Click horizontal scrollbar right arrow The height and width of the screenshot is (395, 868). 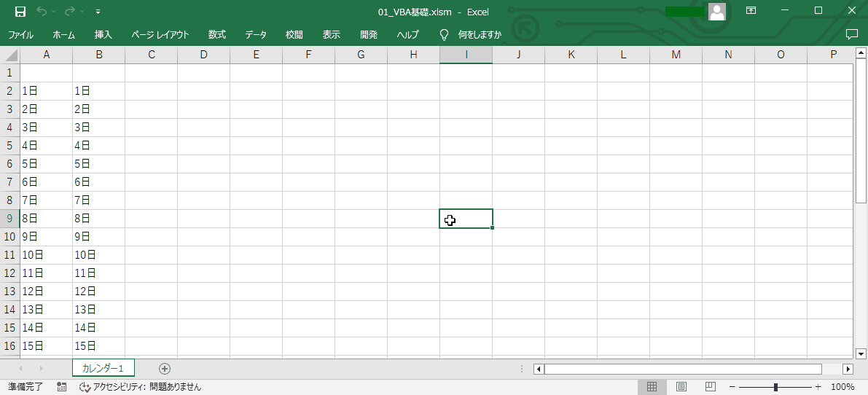coord(848,369)
